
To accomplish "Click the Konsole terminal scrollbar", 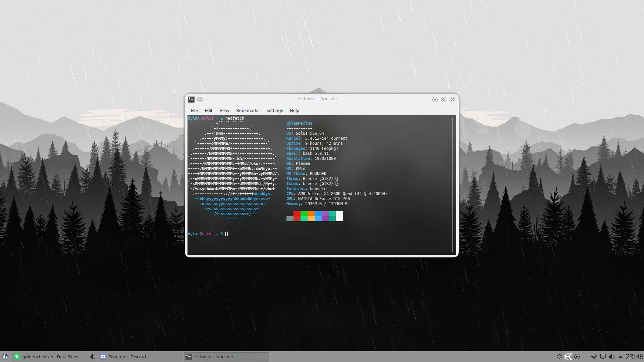I will tap(452, 184).
